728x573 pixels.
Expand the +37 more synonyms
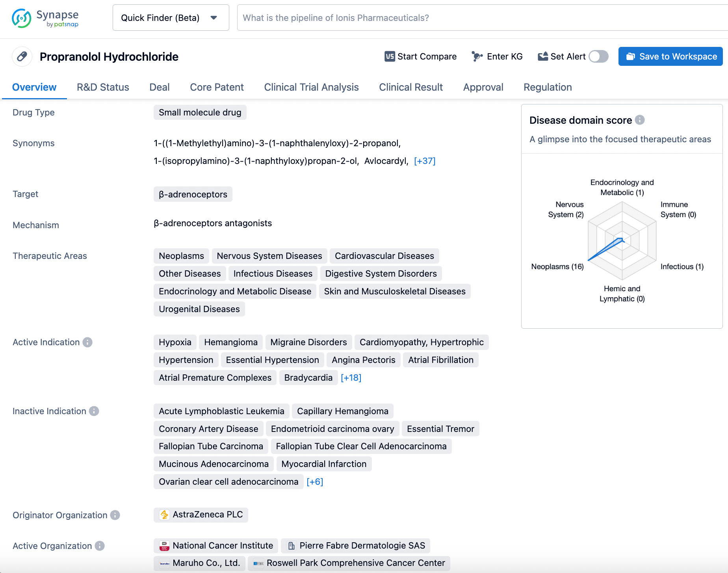coord(424,161)
